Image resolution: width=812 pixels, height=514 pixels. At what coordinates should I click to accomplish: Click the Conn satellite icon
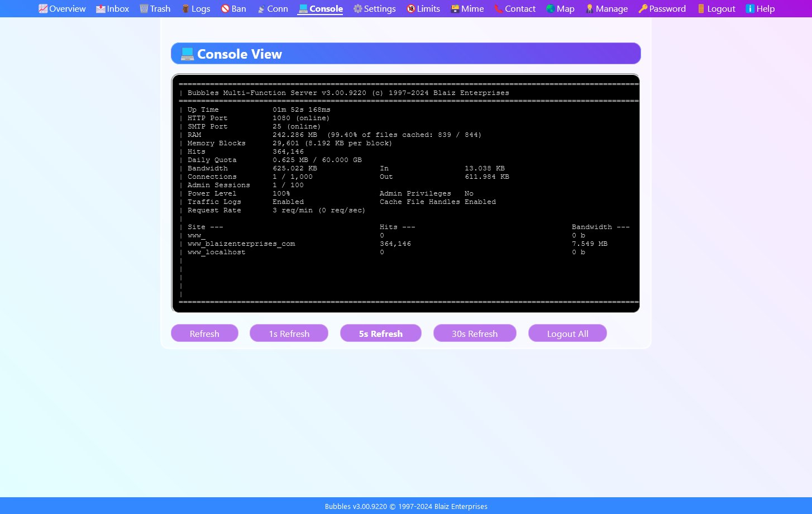coord(261,9)
